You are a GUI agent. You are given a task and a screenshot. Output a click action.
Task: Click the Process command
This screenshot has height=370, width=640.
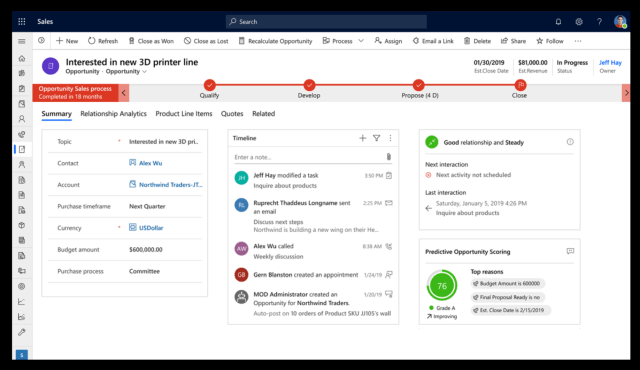coord(338,41)
